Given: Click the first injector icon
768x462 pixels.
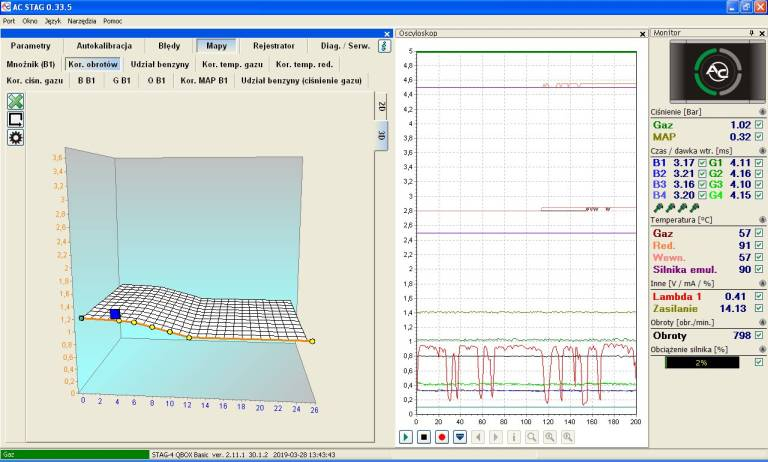Looking at the screenshot, I should coord(658,208).
